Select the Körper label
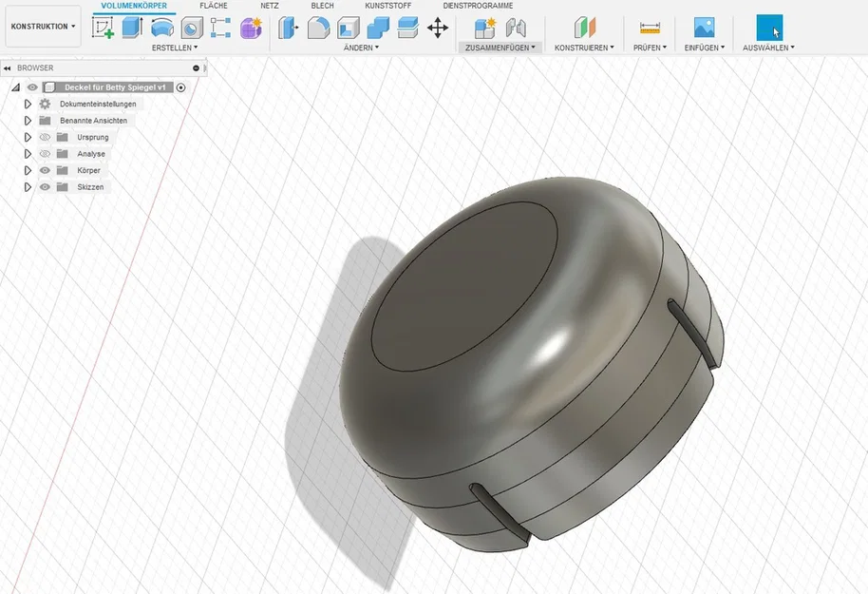The image size is (868, 594). tap(88, 170)
